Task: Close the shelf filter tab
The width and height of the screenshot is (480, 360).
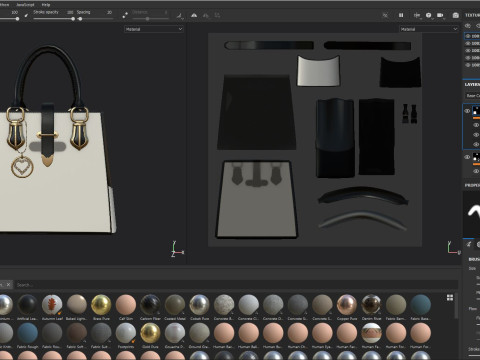Action: pos(8,284)
